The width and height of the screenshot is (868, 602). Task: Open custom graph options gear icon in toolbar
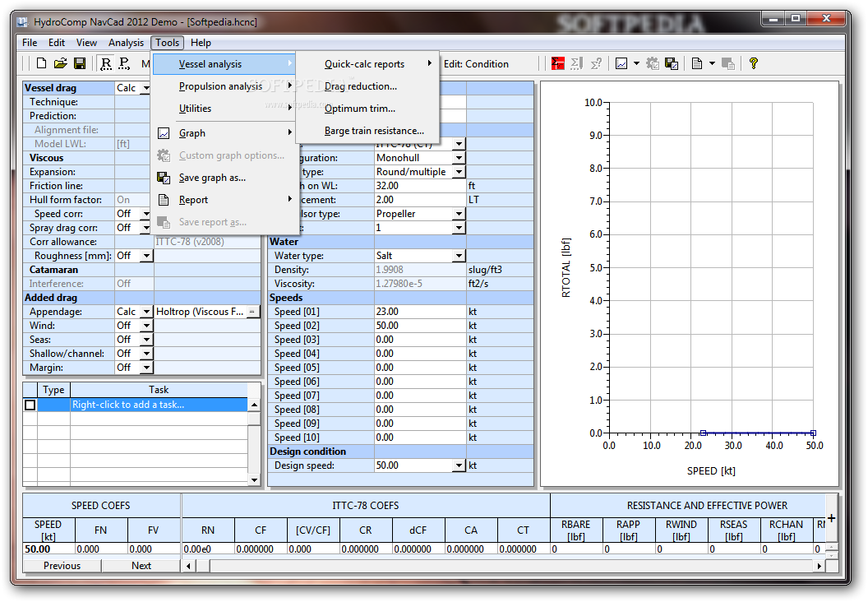653,63
